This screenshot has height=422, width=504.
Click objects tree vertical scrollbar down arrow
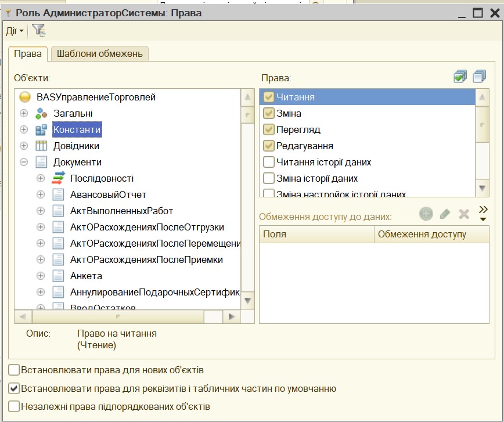[247, 301]
